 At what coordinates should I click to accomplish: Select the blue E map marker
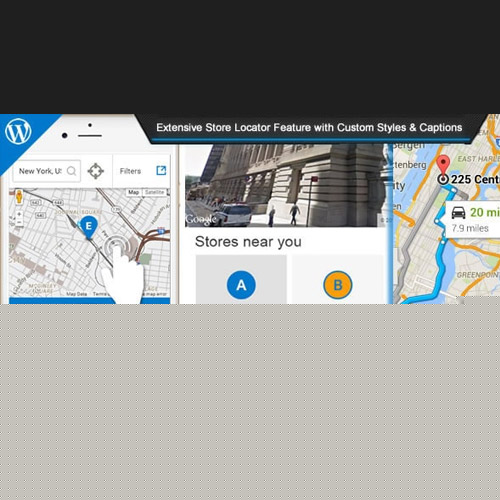click(x=88, y=227)
